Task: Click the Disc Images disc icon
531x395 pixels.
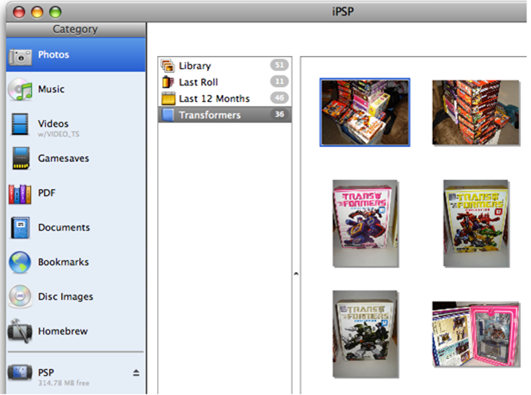Action: 20,296
